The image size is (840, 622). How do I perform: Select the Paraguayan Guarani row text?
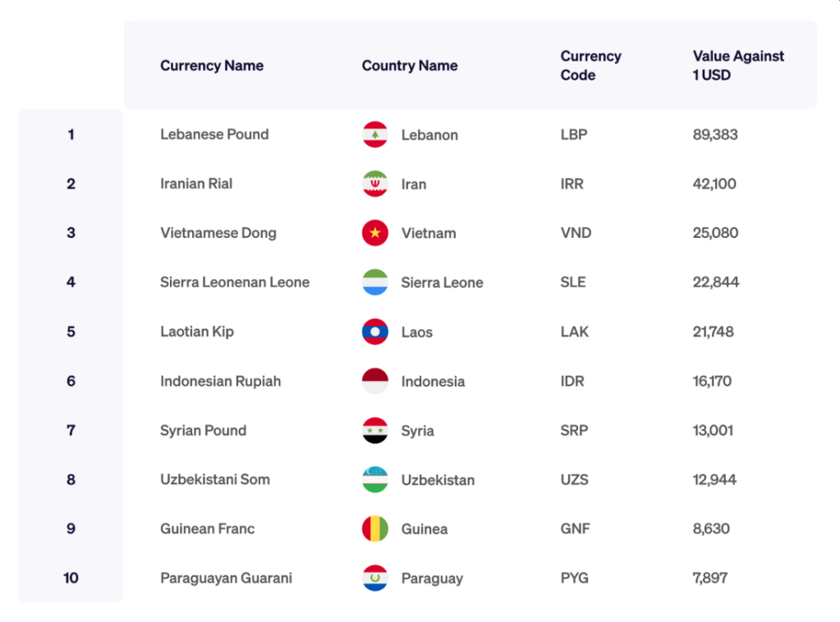[x=226, y=578]
